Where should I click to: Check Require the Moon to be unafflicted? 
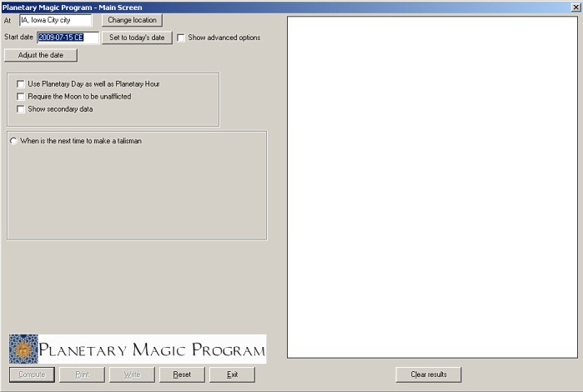pyautogui.click(x=21, y=97)
